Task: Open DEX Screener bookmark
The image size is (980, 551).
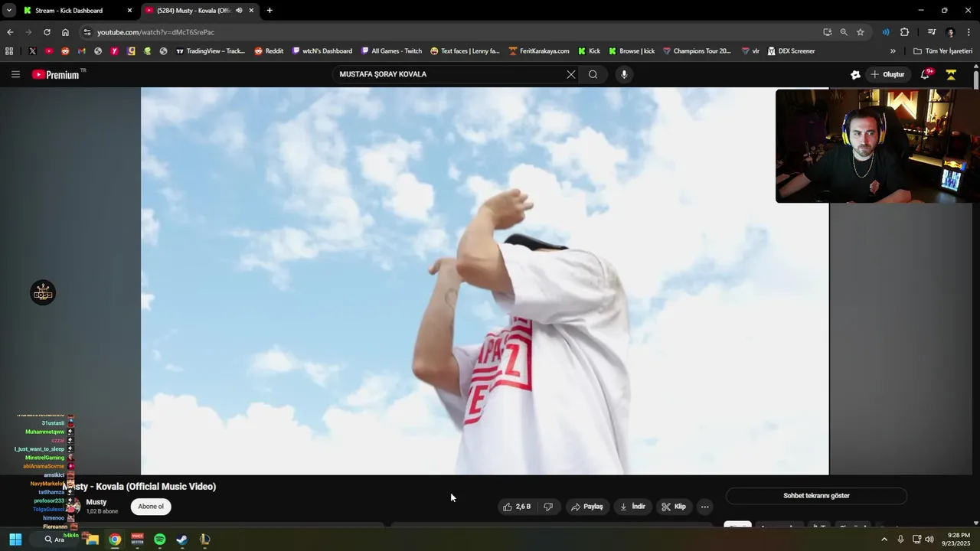Action: coord(791,51)
